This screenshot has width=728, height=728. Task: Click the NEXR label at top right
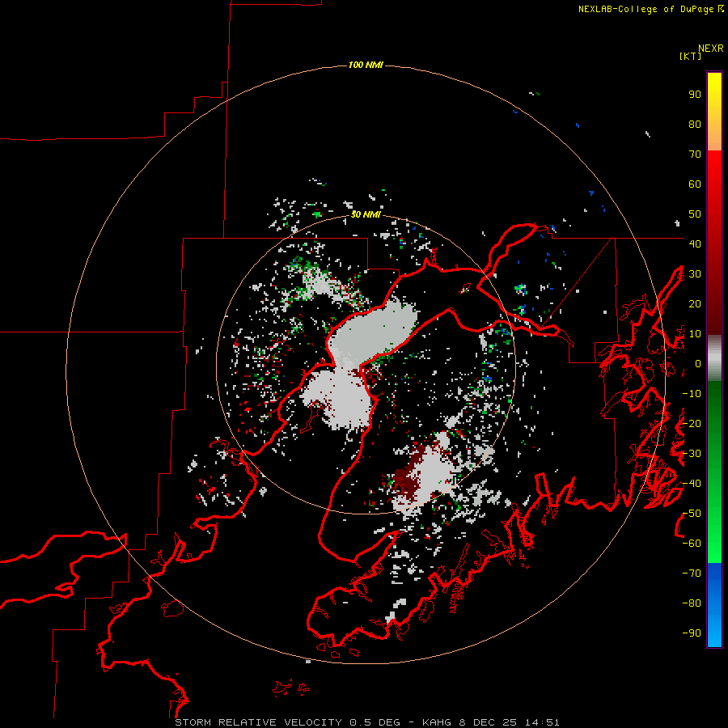(x=711, y=49)
